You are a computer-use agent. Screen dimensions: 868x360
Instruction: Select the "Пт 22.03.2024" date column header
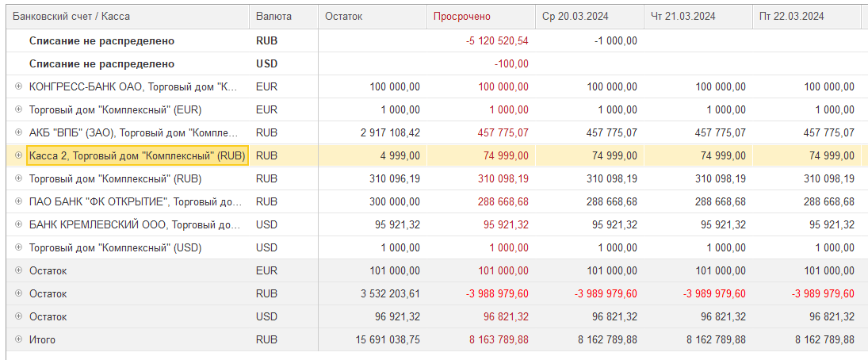pos(793,16)
